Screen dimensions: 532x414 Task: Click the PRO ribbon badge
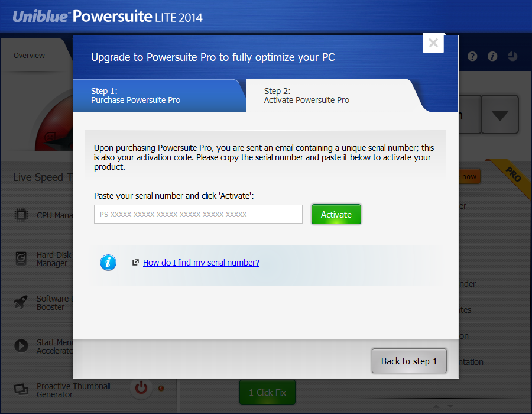[x=513, y=174]
